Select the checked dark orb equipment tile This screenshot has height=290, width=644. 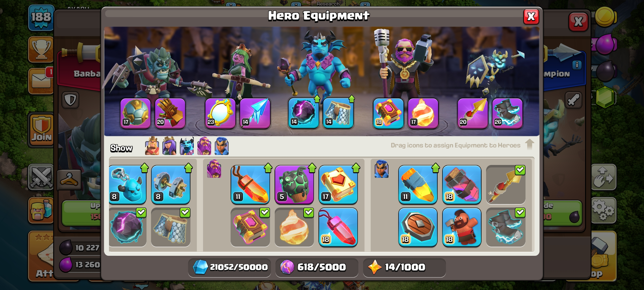[128, 227]
